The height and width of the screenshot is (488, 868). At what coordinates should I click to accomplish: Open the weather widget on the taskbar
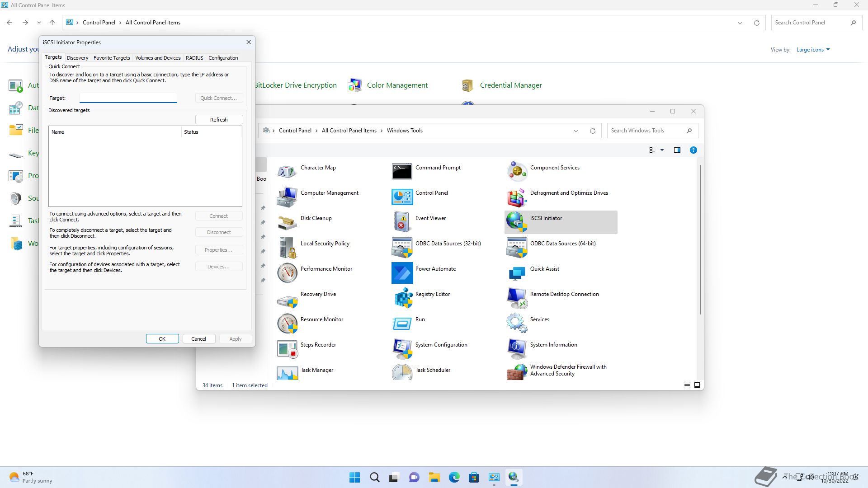[x=31, y=477]
